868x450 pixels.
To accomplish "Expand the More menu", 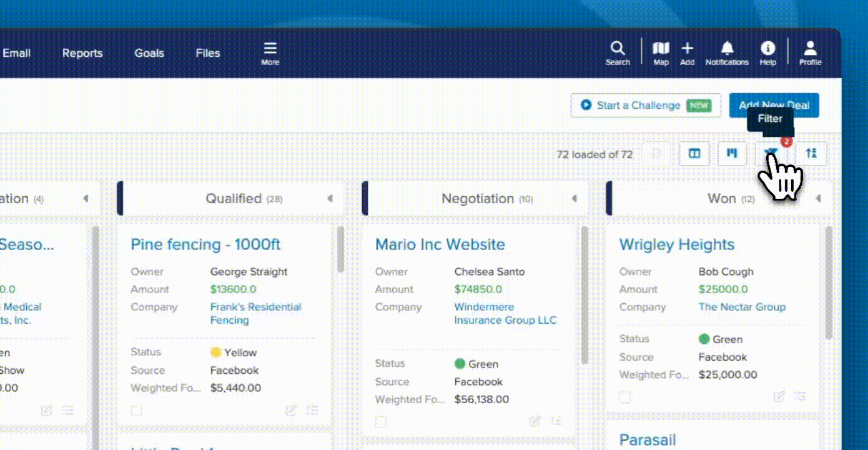I will (x=270, y=53).
